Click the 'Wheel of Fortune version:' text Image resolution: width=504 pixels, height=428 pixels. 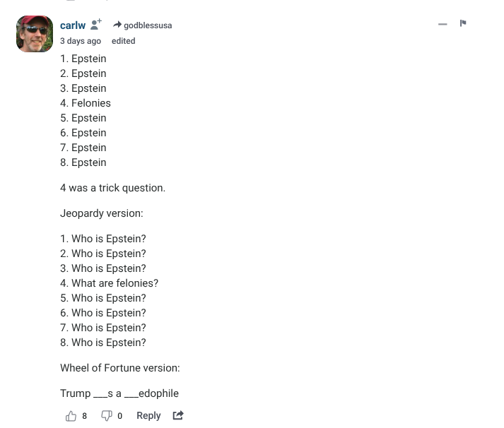tap(120, 368)
